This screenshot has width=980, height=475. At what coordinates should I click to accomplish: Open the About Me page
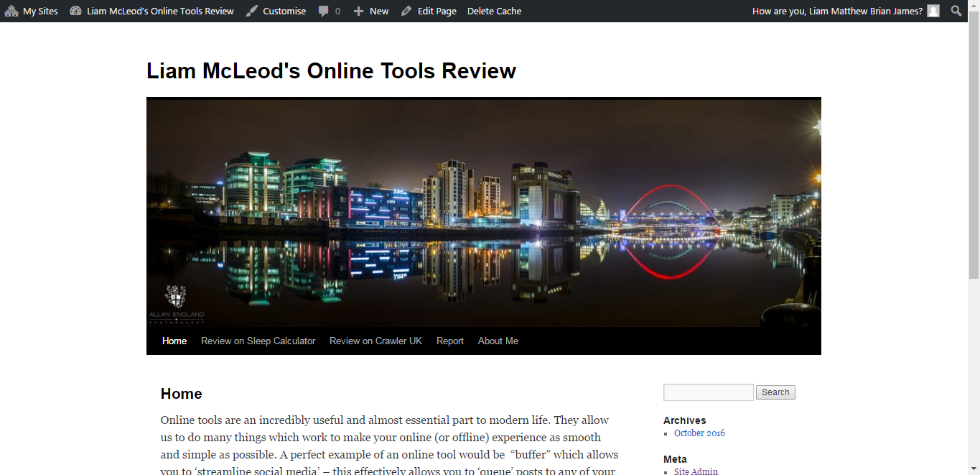(x=498, y=341)
